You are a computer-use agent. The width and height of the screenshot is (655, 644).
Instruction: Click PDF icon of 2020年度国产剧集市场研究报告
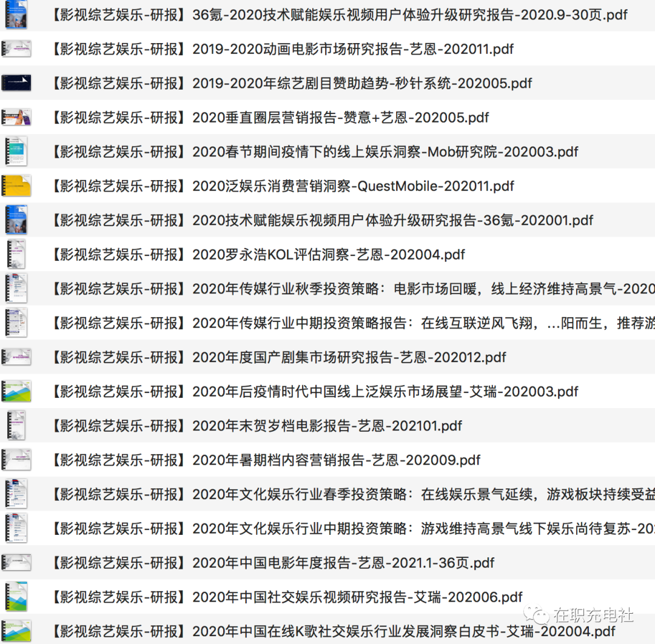coord(16,357)
